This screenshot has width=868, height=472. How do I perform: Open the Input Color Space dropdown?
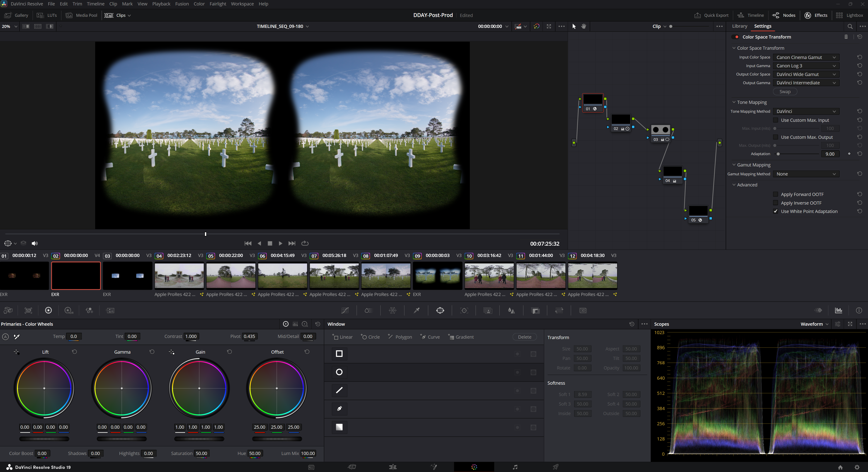pos(806,57)
